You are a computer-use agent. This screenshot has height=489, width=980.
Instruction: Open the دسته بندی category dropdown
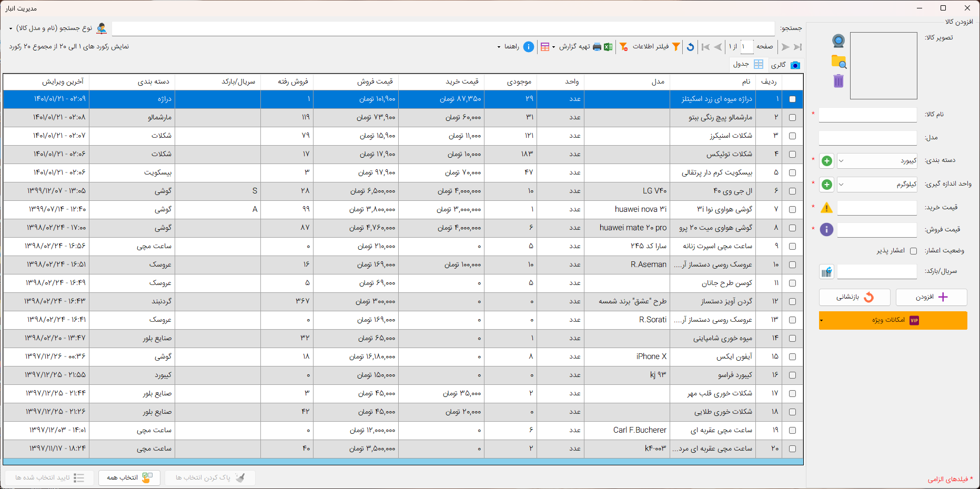tap(877, 161)
